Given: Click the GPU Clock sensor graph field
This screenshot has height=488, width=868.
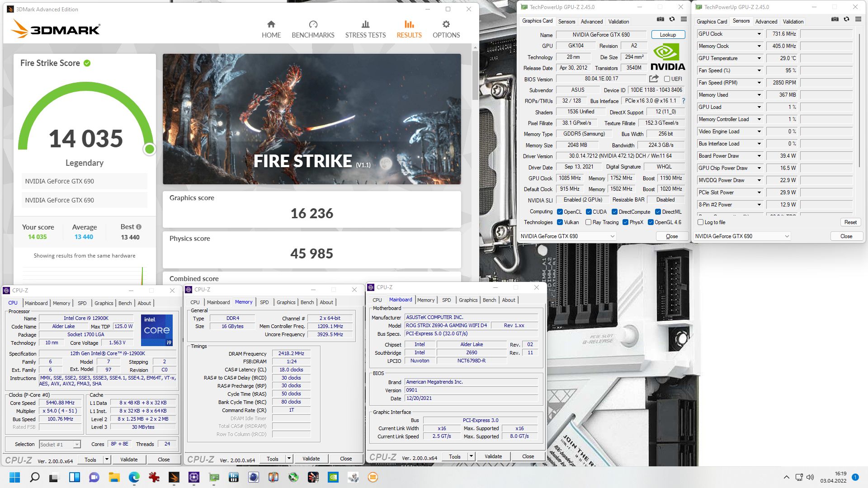Looking at the screenshot, I should pos(827,34).
